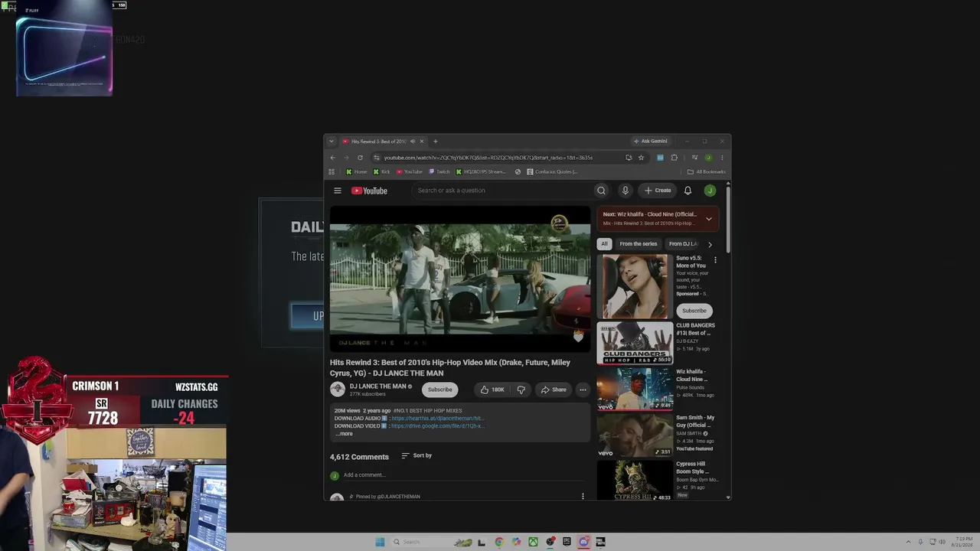The width and height of the screenshot is (980, 551).
Task: Open Google Chrome from the taskbar
Action: coord(499,542)
